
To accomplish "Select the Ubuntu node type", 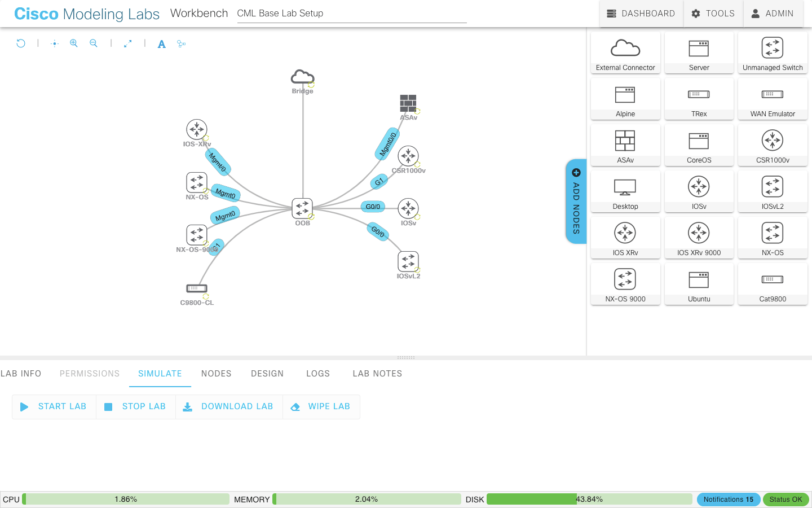I will tap(699, 284).
